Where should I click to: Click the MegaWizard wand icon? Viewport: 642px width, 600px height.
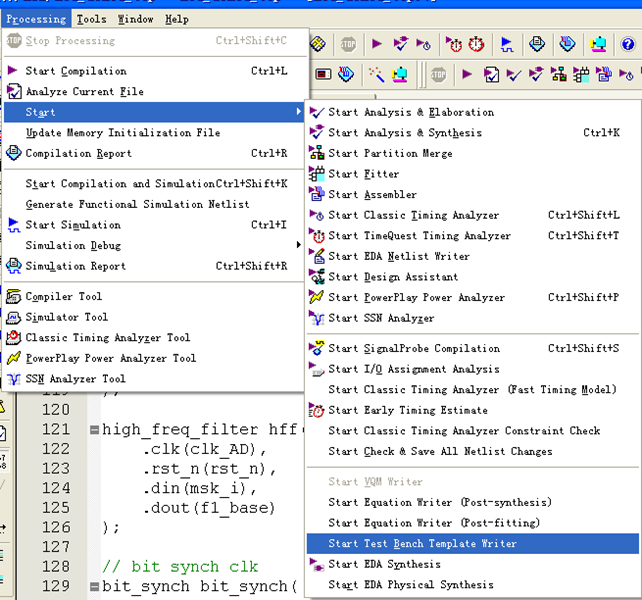(376, 75)
